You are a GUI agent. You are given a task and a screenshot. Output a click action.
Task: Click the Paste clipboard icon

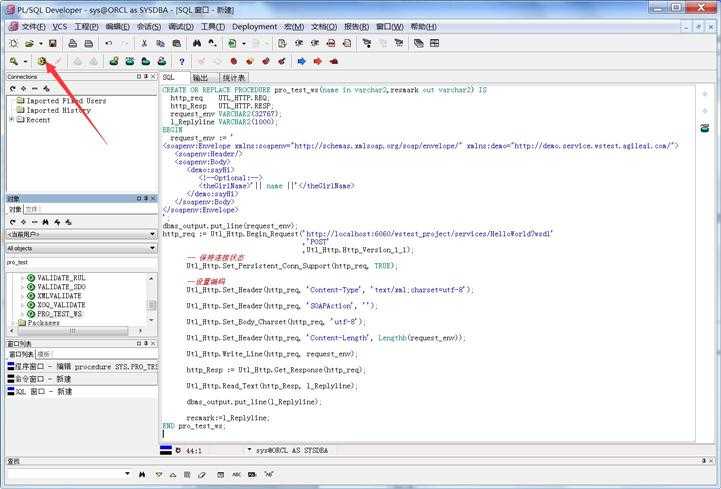point(177,44)
